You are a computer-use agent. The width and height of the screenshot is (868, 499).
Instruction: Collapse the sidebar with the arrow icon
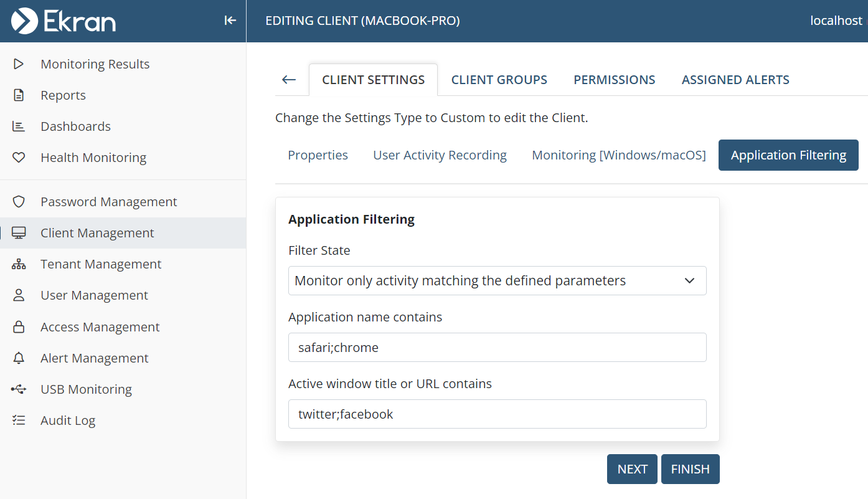(230, 21)
